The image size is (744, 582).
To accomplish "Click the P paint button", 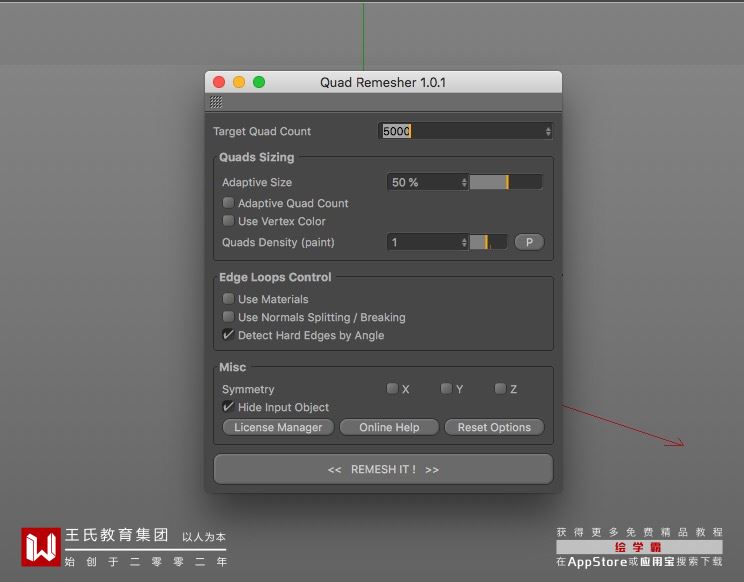I will tap(529, 242).
